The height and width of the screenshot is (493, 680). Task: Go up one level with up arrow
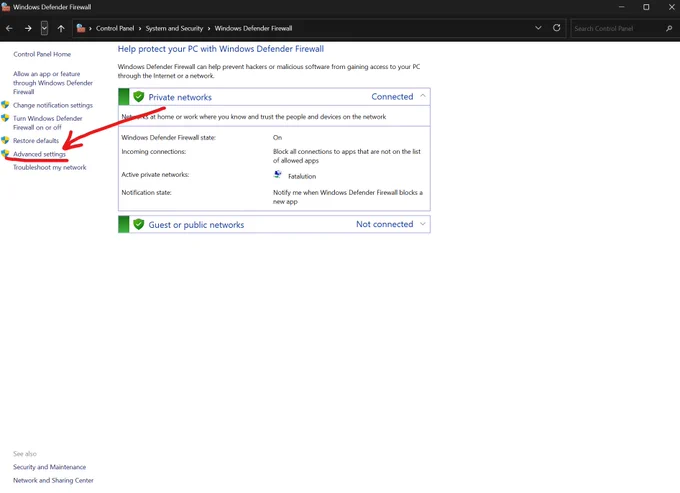point(61,28)
